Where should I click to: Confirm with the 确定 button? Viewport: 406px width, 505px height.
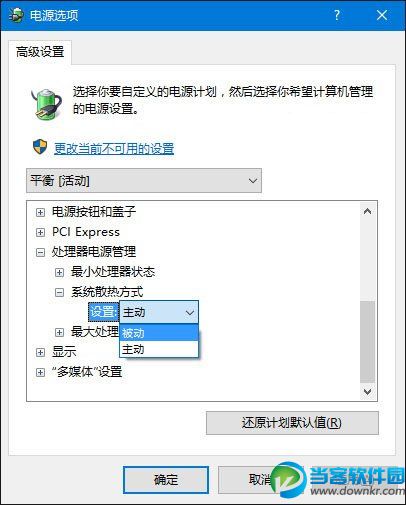coord(166,480)
